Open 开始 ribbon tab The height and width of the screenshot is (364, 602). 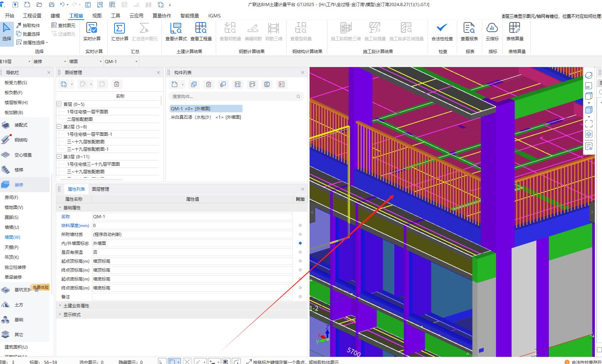(10, 16)
